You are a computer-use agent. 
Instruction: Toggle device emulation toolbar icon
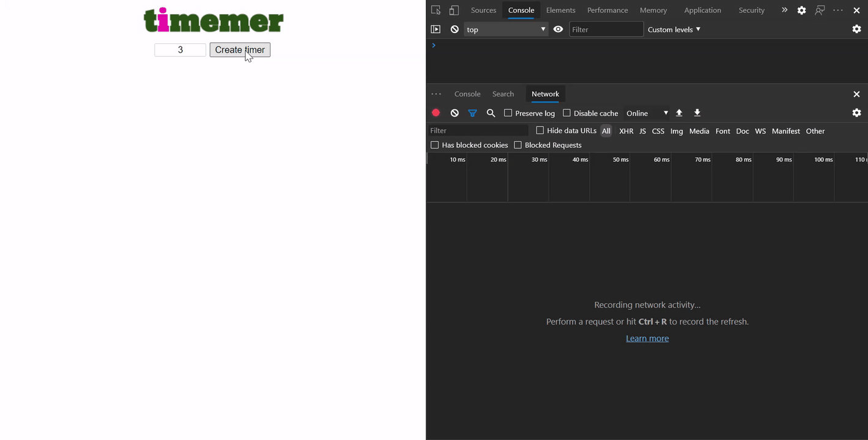click(454, 10)
